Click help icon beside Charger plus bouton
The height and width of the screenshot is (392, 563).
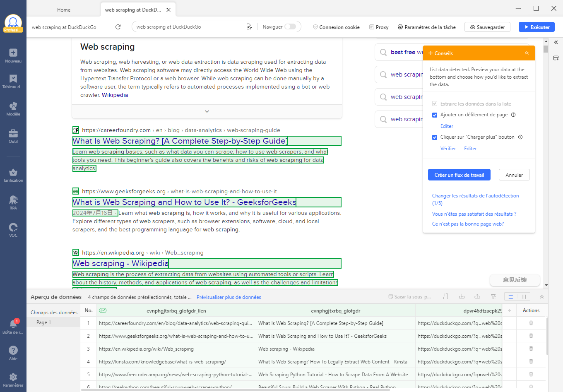click(x=520, y=137)
